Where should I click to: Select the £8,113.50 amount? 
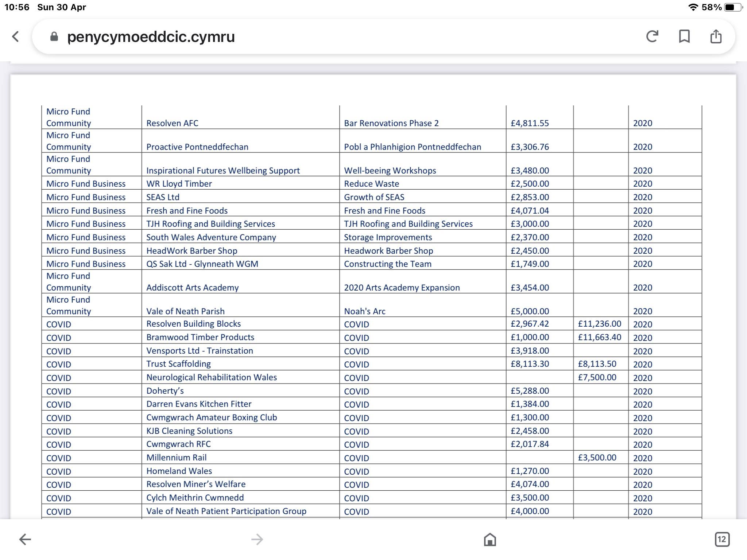coord(597,364)
